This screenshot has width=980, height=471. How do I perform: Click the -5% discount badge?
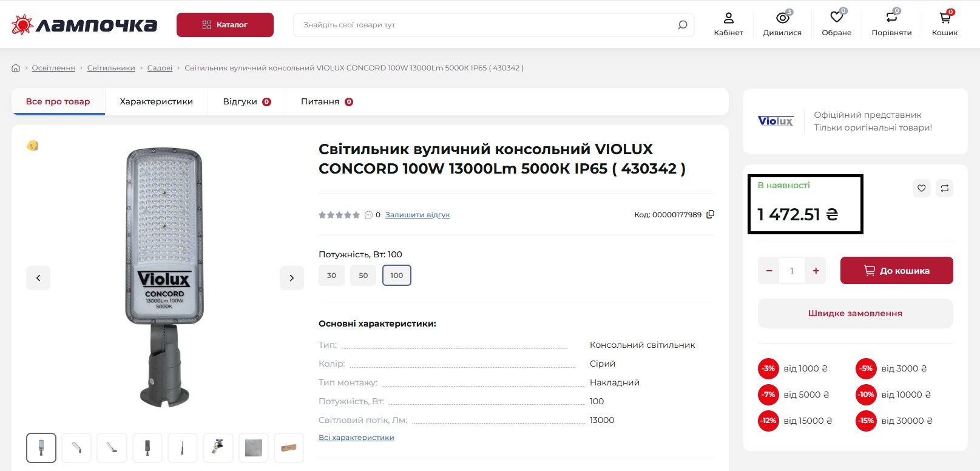pyautogui.click(x=866, y=368)
